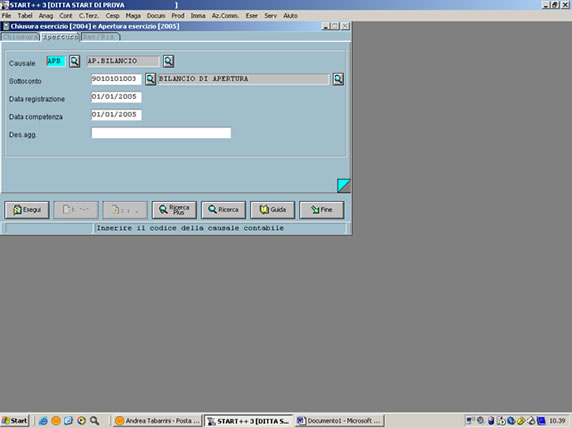Click the search icon right of BILANCIO DI APERTURA
This screenshot has width=572, height=428.
click(x=338, y=79)
